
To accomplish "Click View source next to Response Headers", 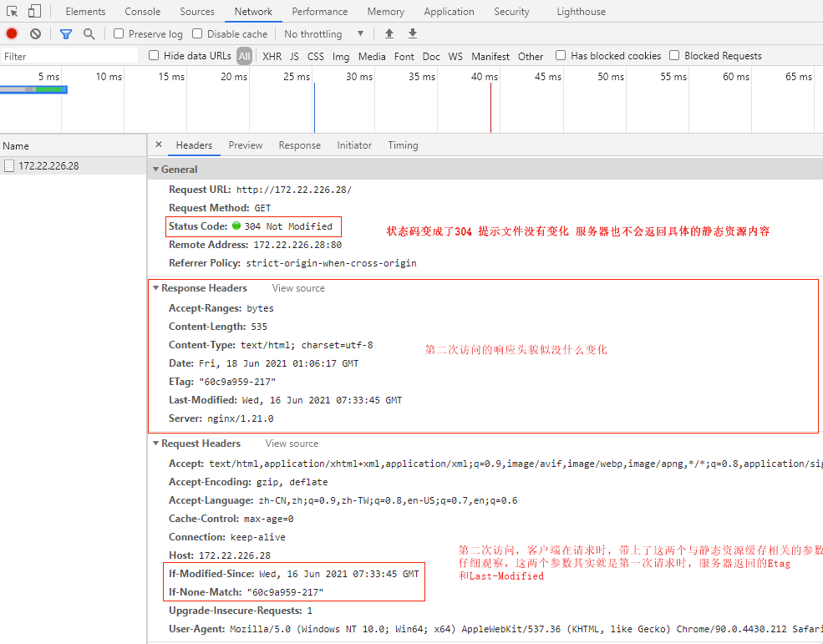I will tap(298, 288).
